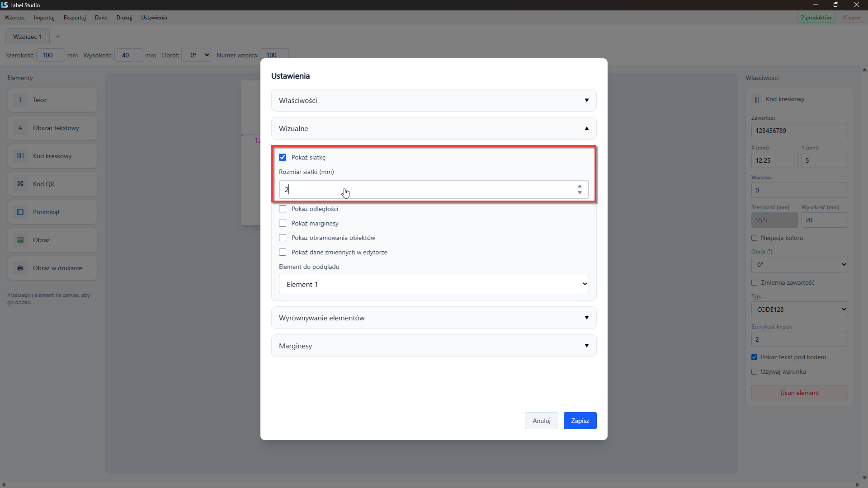Increase grid size with stepper up arrow
868x488 pixels.
pos(580,186)
